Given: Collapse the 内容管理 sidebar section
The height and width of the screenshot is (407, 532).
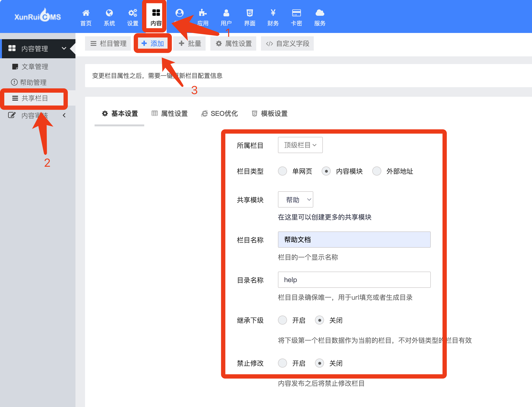Looking at the screenshot, I should (x=64, y=48).
